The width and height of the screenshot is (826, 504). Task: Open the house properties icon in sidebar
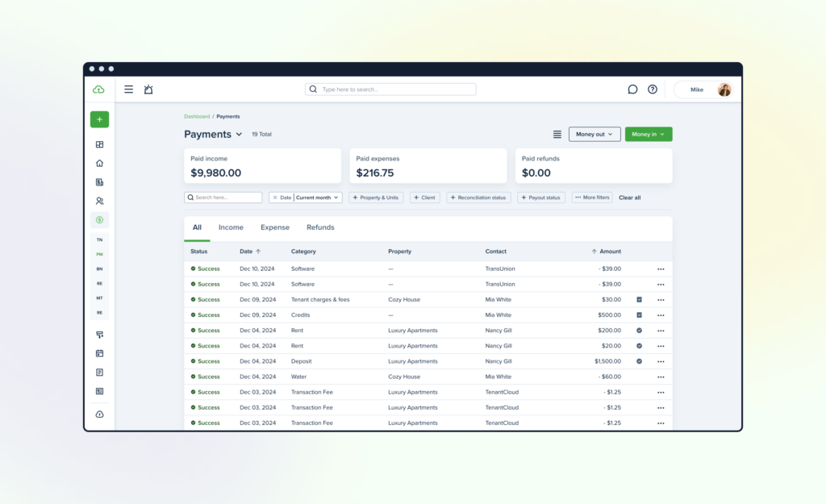tap(99, 163)
